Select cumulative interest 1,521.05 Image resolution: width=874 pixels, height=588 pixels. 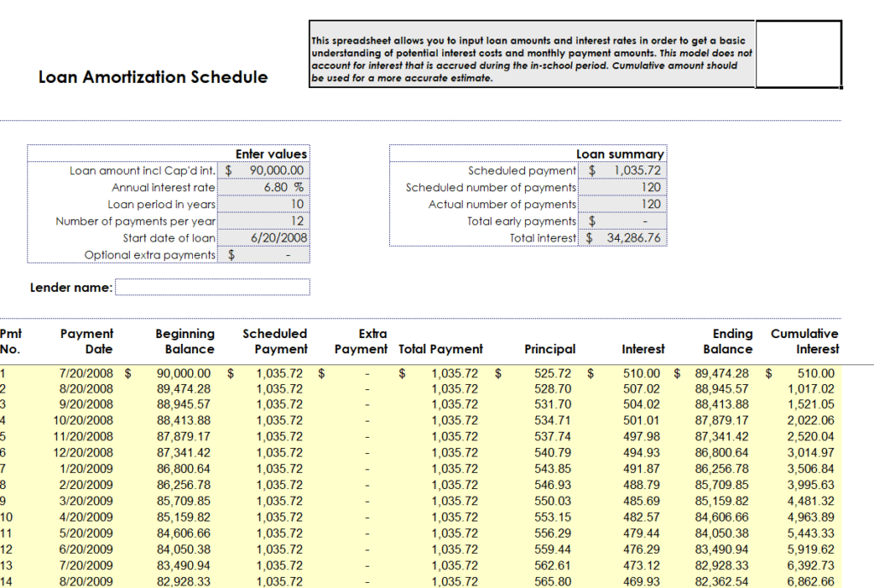pos(811,404)
